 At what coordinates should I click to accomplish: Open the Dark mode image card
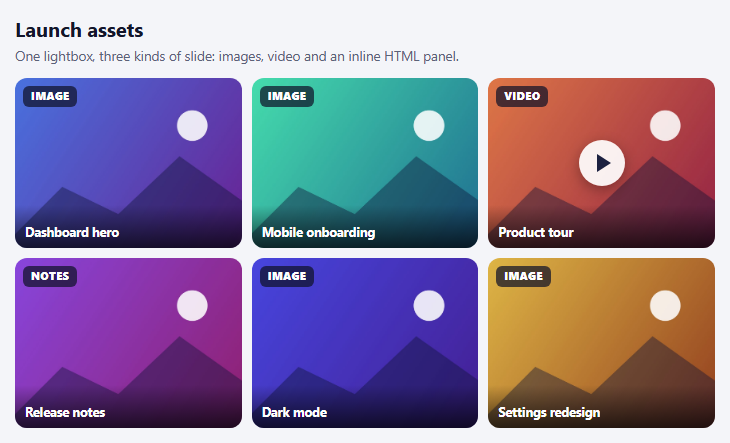coord(365,343)
